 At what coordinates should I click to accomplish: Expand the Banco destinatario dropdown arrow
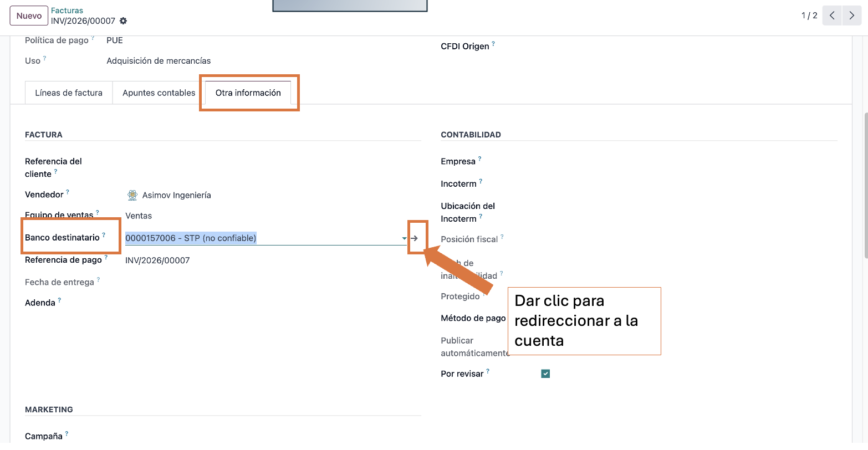[404, 238]
